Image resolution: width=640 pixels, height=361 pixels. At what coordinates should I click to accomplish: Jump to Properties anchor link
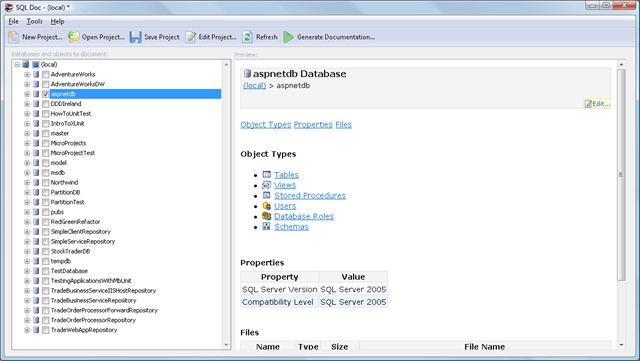tap(313, 125)
